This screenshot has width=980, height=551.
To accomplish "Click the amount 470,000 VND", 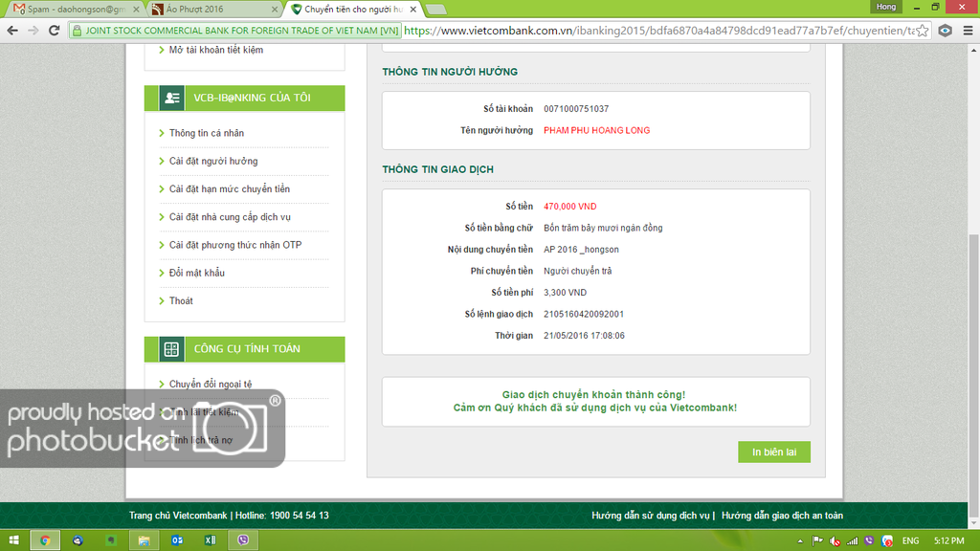I will (569, 207).
